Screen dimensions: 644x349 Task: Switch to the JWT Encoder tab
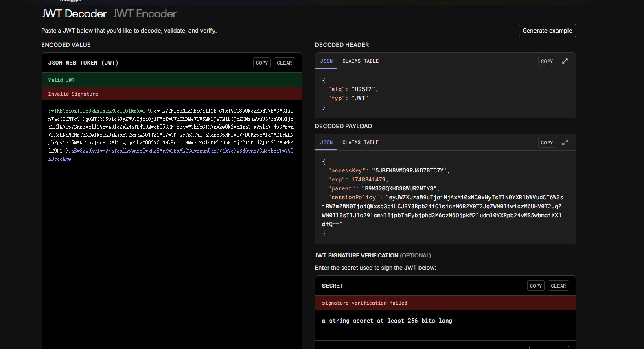[x=145, y=14]
